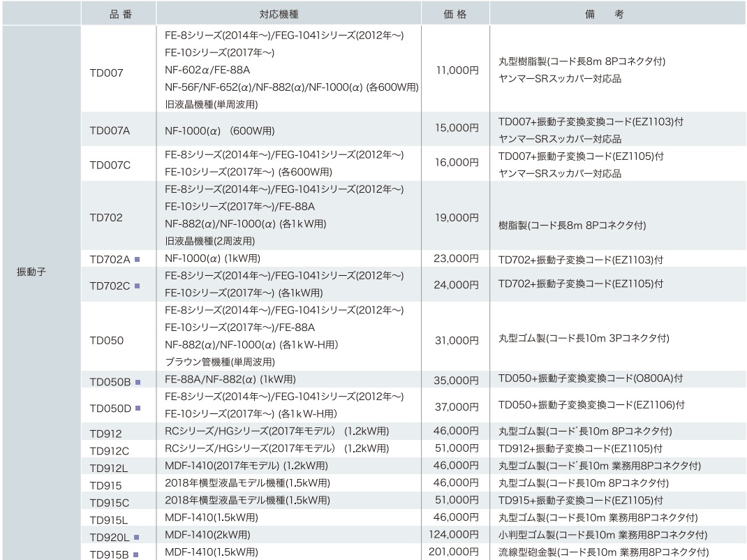This screenshot has height=560, width=747.
Task: Select the 124,000円 price cell
Action: click(454, 536)
